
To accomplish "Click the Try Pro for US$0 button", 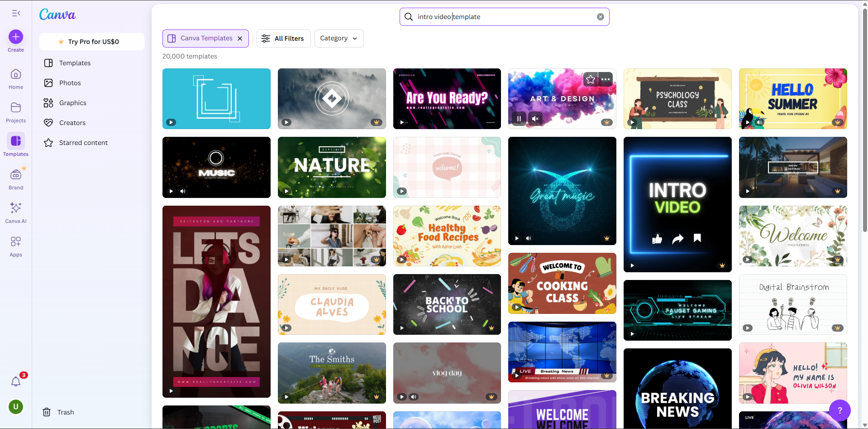I will point(91,41).
